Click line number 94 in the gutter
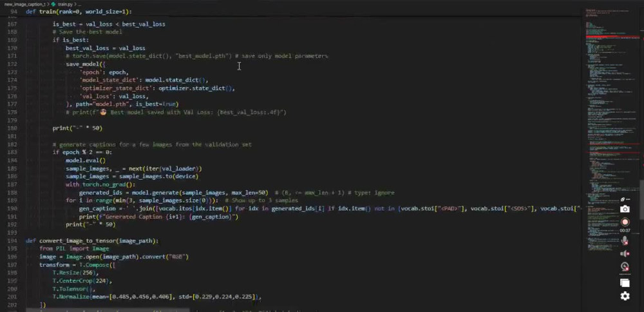 (x=13, y=12)
